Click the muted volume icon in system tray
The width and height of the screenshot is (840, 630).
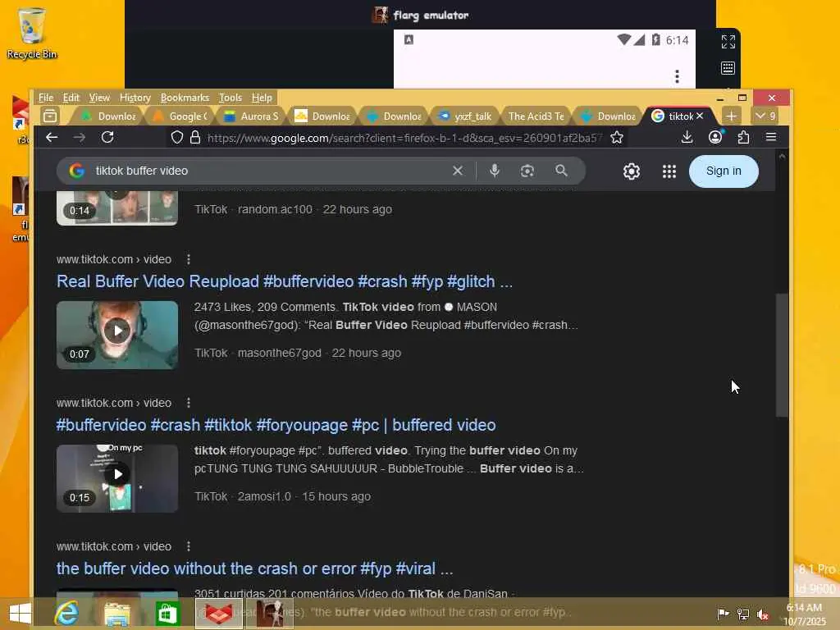point(763,614)
